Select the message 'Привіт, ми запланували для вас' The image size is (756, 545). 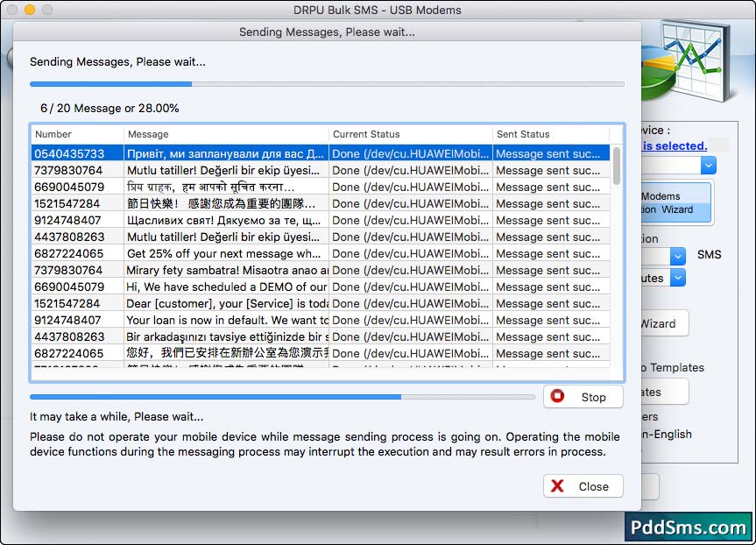[x=224, y=154]
